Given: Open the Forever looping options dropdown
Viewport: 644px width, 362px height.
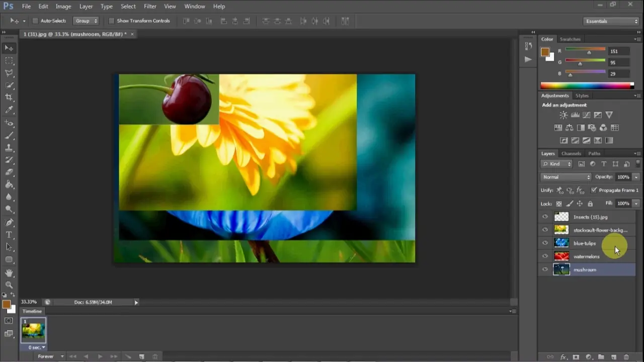Looking at the screenshot, I should tap(51, 356).
